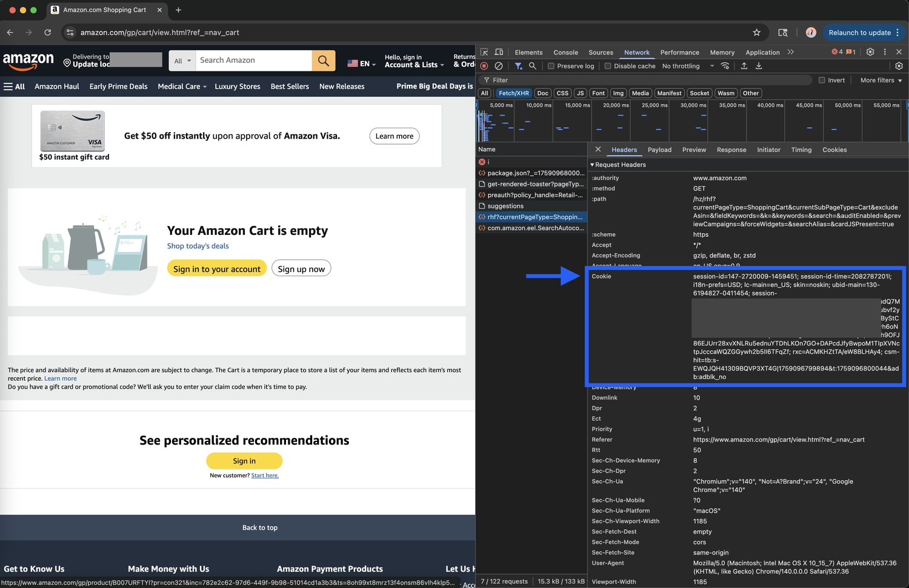Stop recording the network log
Viewport: 909px width, 588px height.
pos(484,66)
